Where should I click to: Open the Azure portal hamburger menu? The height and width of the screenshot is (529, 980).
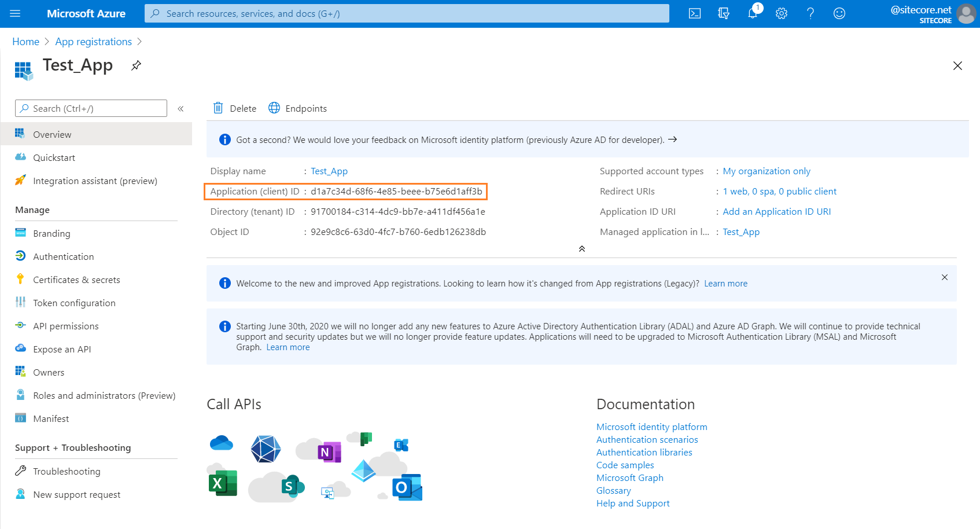click(x=16, y=13)
